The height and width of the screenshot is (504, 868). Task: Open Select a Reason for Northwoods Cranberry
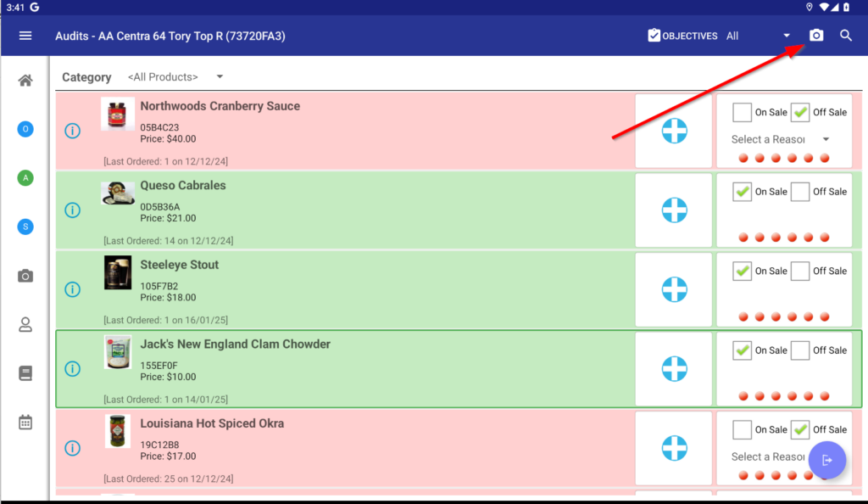780,139
